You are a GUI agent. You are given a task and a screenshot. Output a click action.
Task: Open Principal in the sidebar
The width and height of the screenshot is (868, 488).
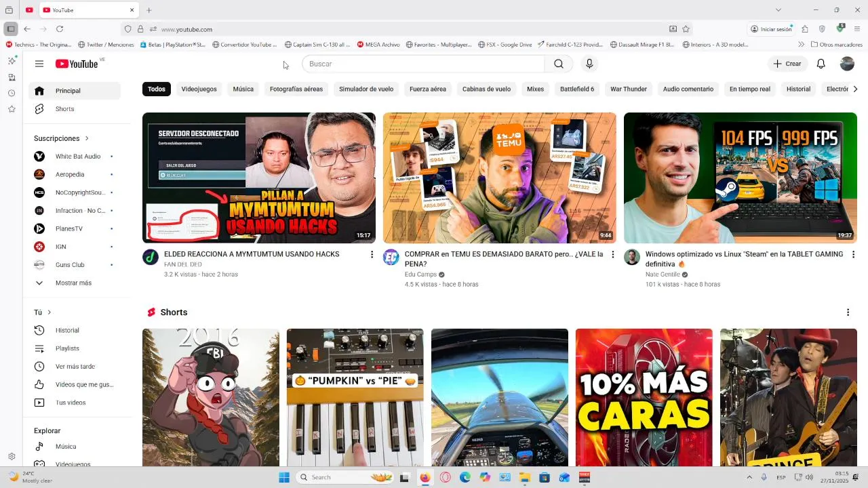[75, 91]
